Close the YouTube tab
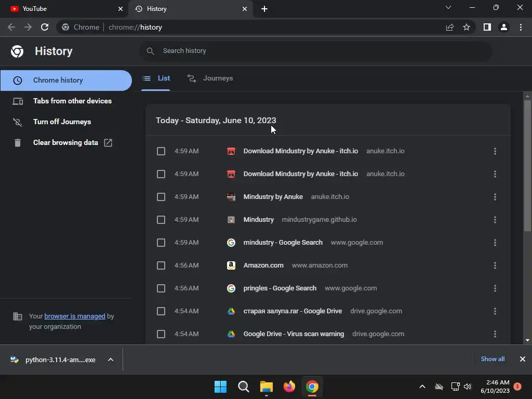 tap(121, 9)
